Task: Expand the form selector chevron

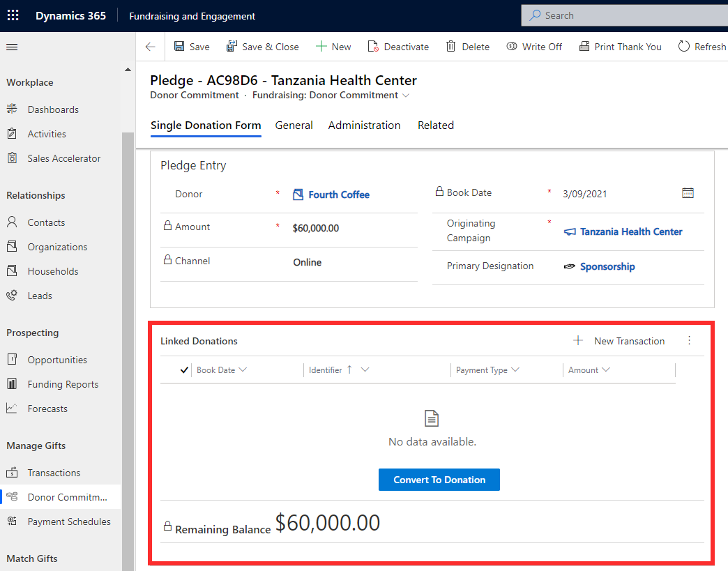Action: (x=406, y=96)
